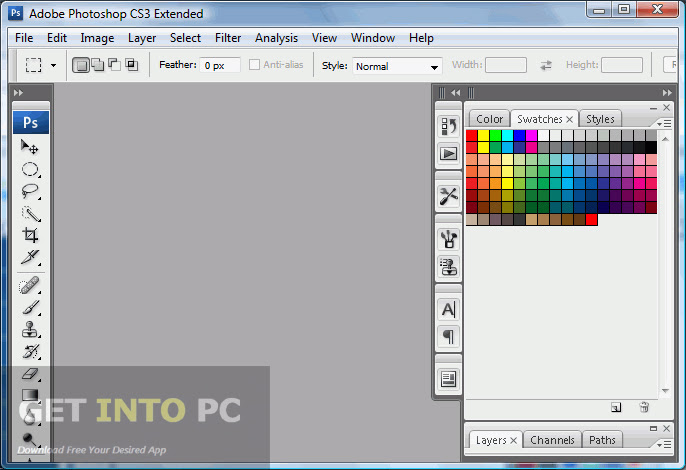Viewport: 686px width, 470px height.
Task: Choose Subtract from selection mode
Action: tap(115, 65)
